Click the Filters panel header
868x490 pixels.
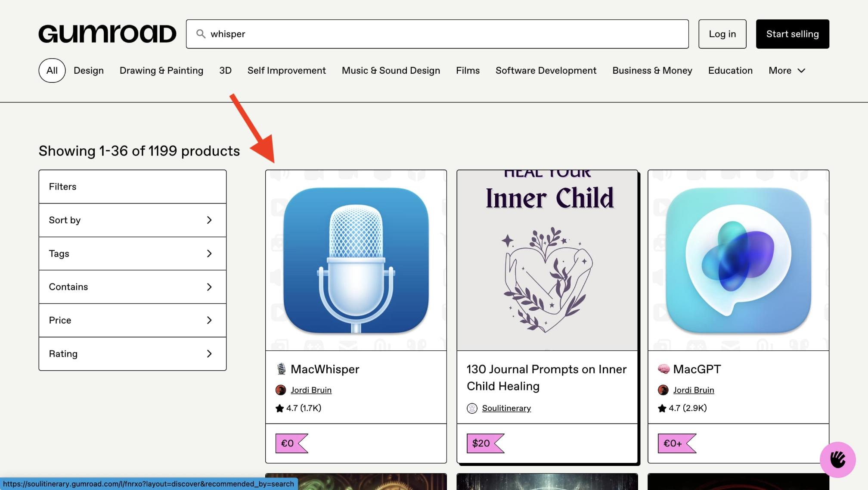point(133,187)
